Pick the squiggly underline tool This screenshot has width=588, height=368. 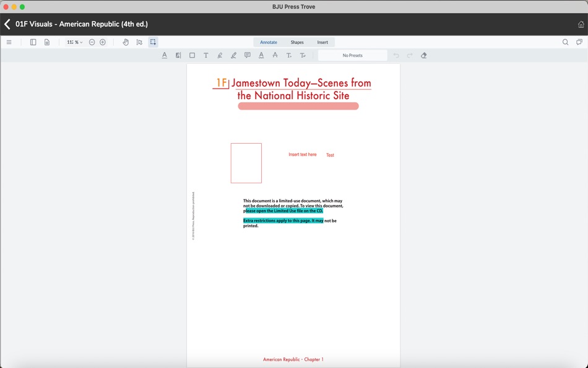(261, 55)
